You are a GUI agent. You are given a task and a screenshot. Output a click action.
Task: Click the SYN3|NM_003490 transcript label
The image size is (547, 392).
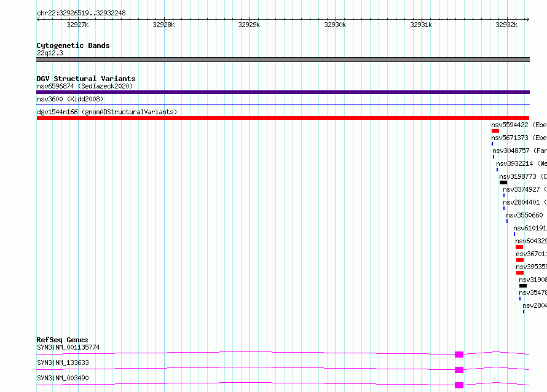63,378
